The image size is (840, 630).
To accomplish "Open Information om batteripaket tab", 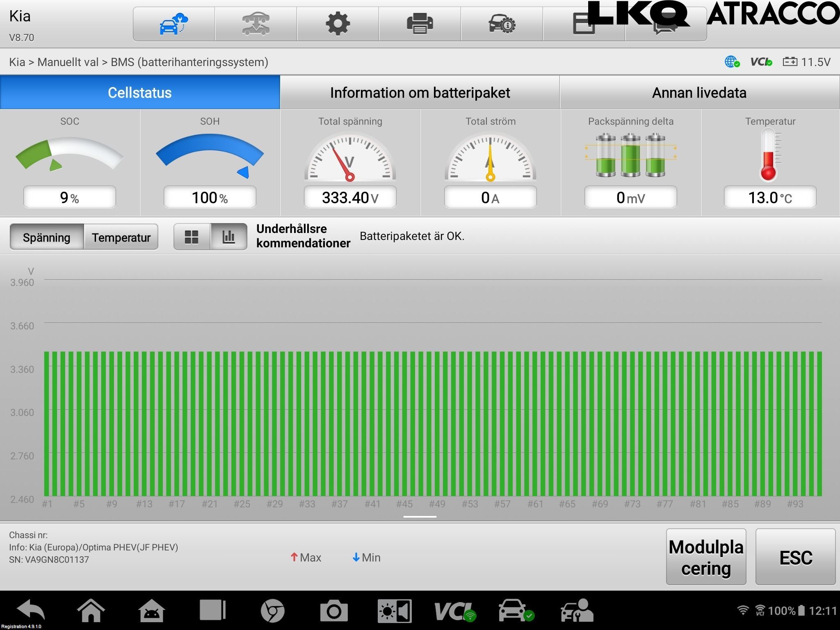I will tap(420, 92).
